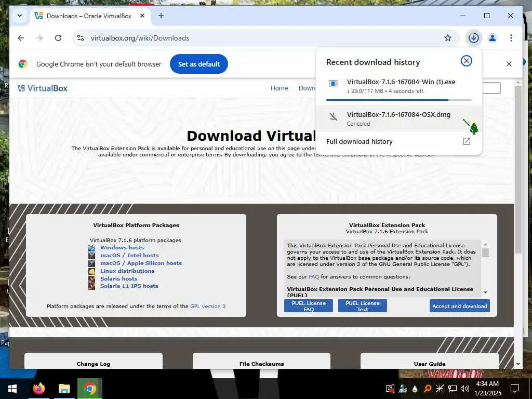
Task: Click the page scroll down arrow
Action: [518, 364]
